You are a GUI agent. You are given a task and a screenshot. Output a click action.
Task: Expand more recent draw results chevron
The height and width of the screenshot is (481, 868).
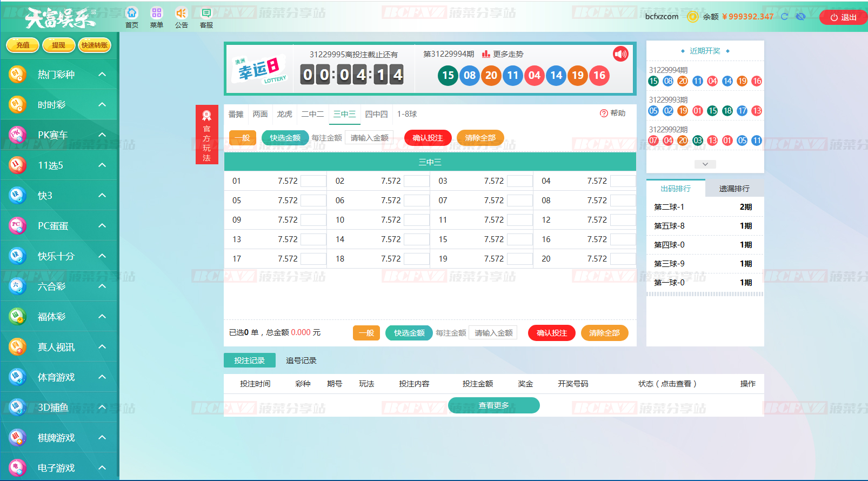705,164
